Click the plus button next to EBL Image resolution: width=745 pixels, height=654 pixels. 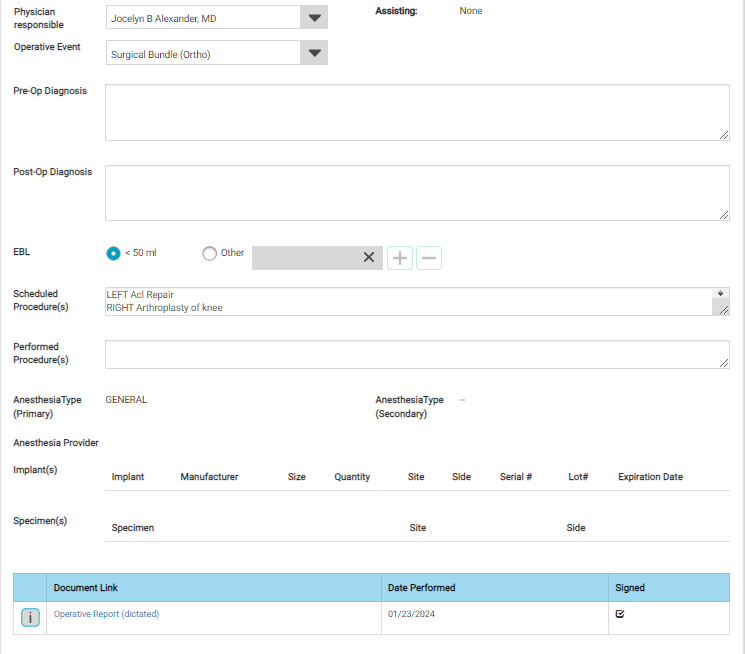399,257
